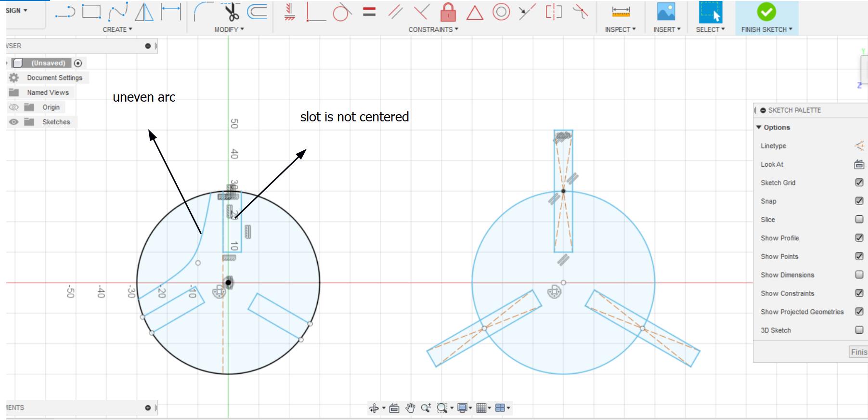Open the INSERT dropdown menu
Viewport: 868px width, 420px height.
click(x=667, y=29)
